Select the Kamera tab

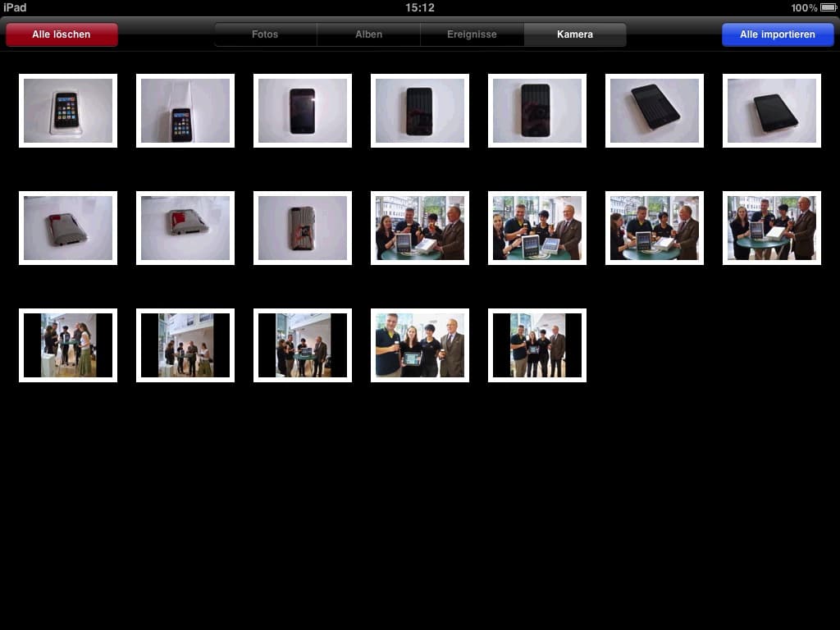click(575, 34)
